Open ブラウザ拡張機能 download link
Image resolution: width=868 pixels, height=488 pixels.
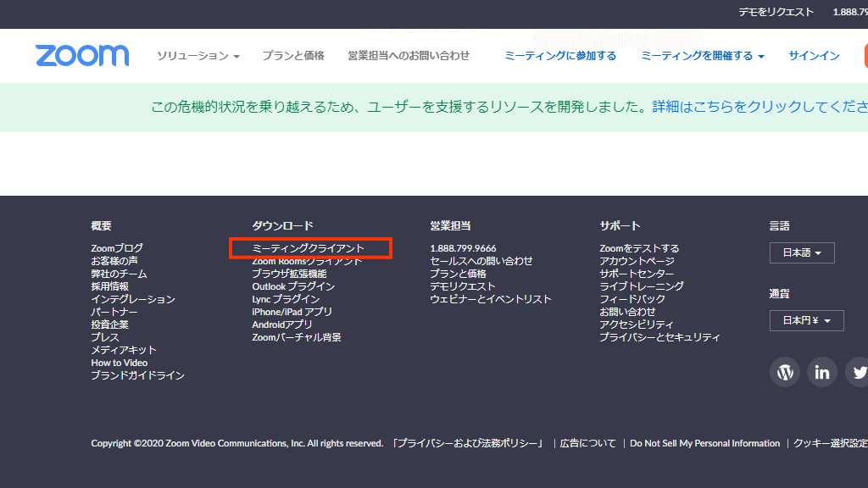pos(289,274)
